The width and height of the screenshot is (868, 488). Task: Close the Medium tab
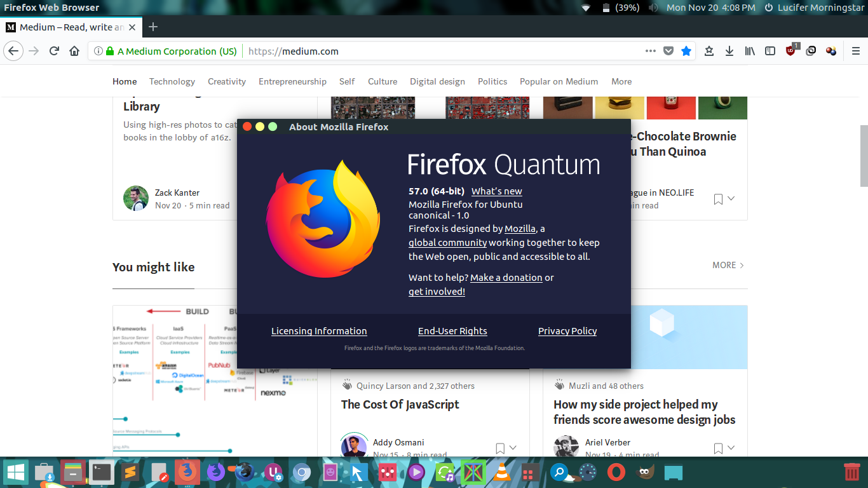[x=132, y=27]
